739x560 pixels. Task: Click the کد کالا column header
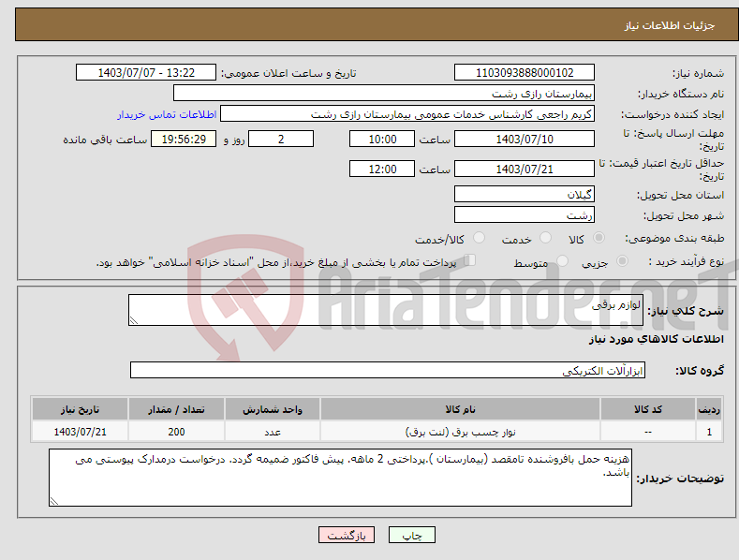click(648, 409)
